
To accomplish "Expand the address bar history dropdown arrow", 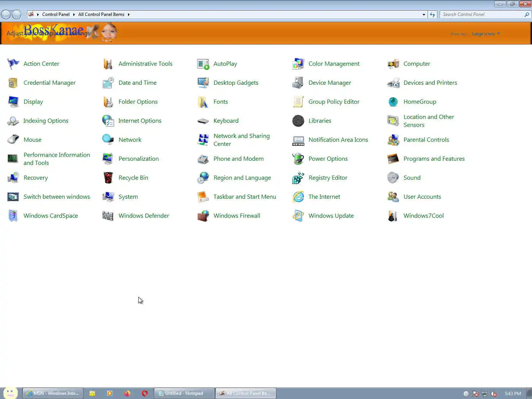I will (424, 14).
